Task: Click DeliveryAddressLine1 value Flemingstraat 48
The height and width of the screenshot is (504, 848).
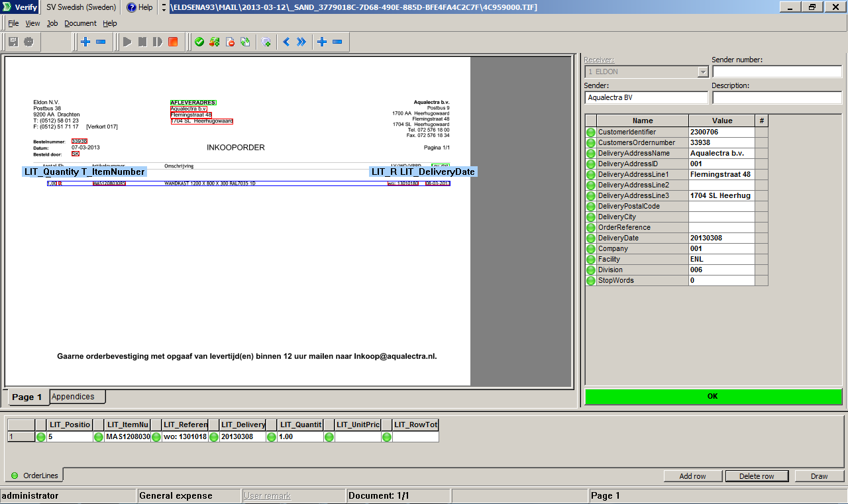Action: click(x=721, y=174)
